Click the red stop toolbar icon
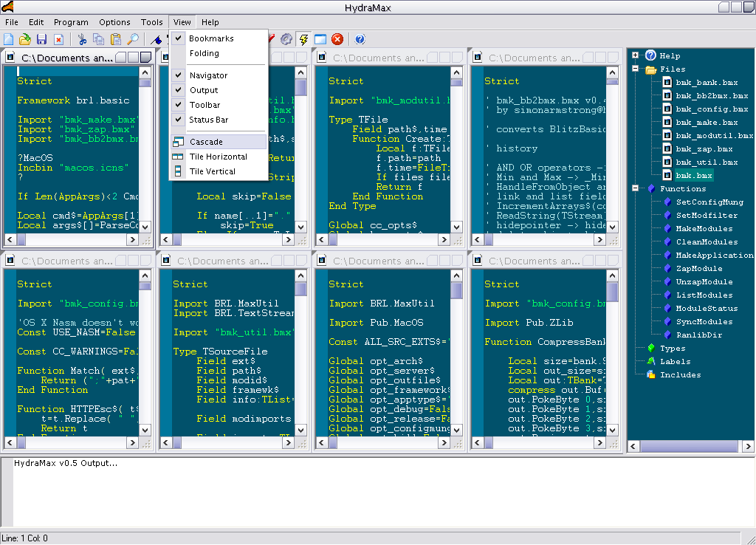Viewport: 756px width, 545px height. pyautogui.click(x=337, y=39)
